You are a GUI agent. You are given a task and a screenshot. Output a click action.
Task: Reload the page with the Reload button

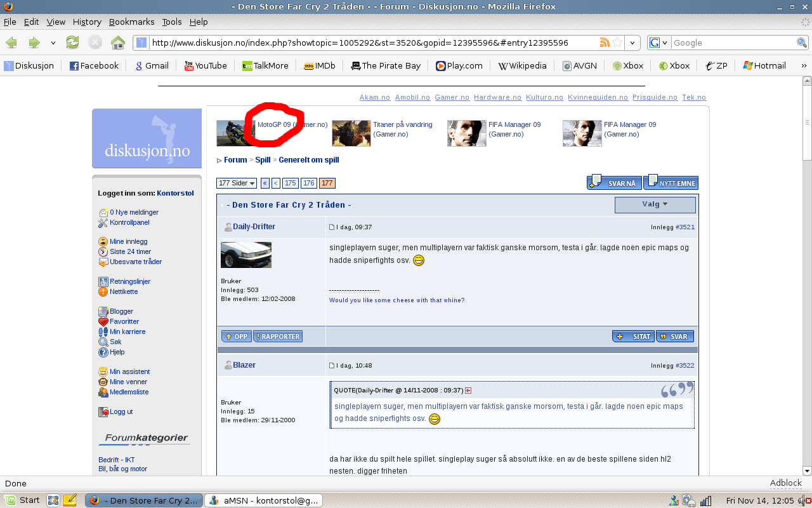[73, 43]
